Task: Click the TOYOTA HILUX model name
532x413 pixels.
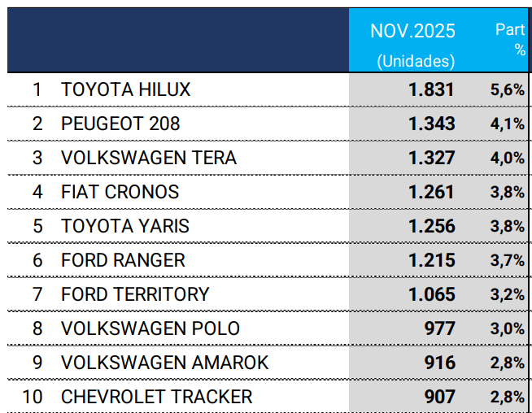Action: point(125,89)
